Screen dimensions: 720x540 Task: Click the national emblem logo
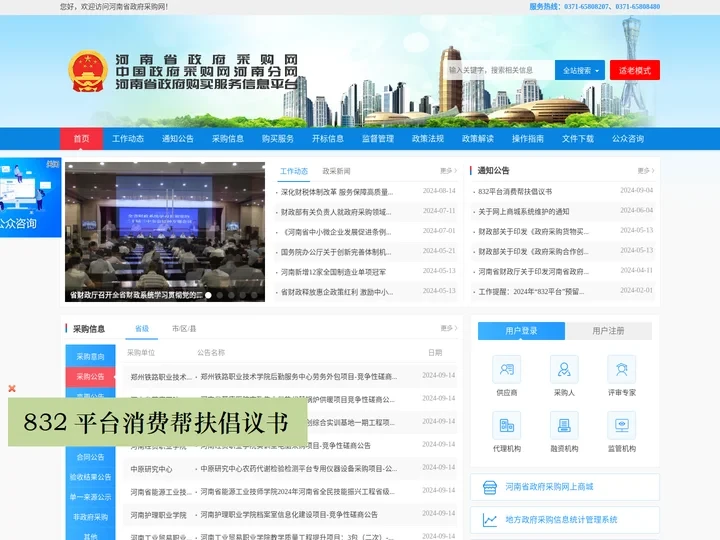click(88, 71)
